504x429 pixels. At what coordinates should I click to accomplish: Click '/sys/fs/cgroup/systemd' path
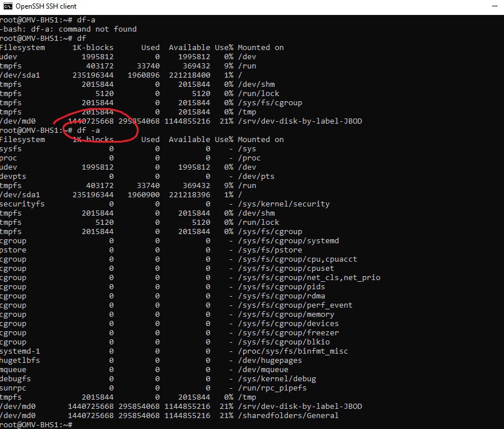288,241
